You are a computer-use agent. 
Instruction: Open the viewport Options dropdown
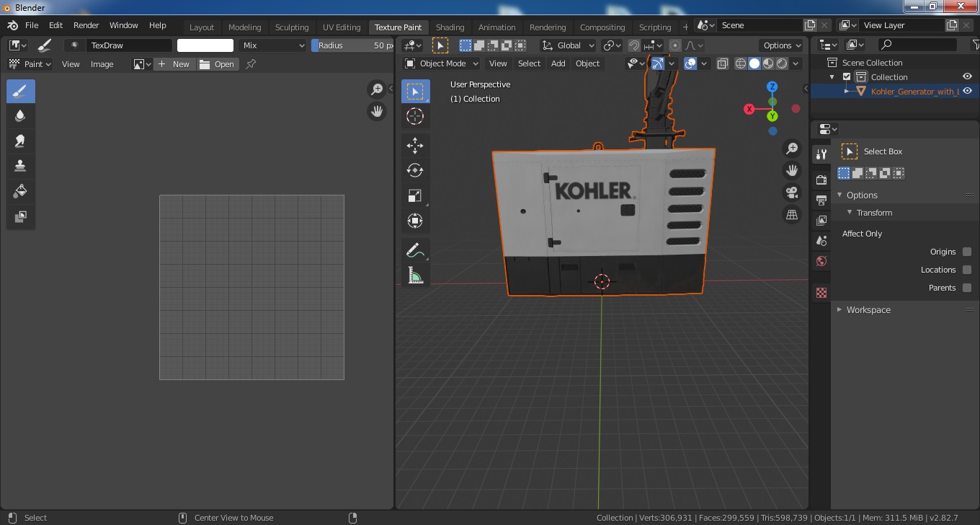pyautogui.click(x=782, y=45)
